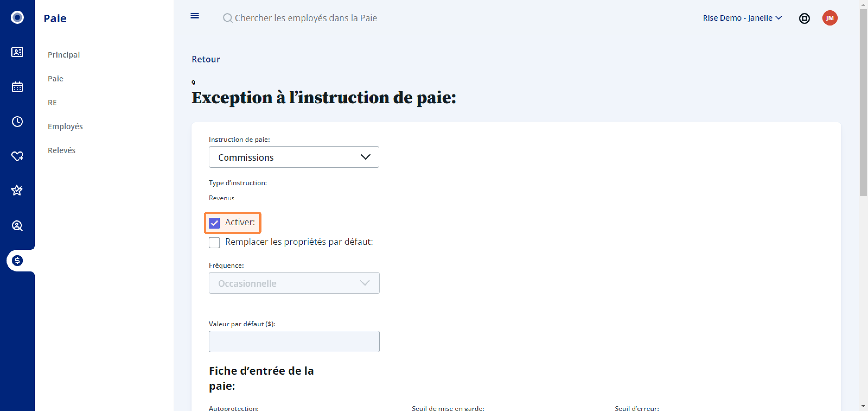Open the Fréquence Occasionnelle dropdown

click(x=294, y=283)
